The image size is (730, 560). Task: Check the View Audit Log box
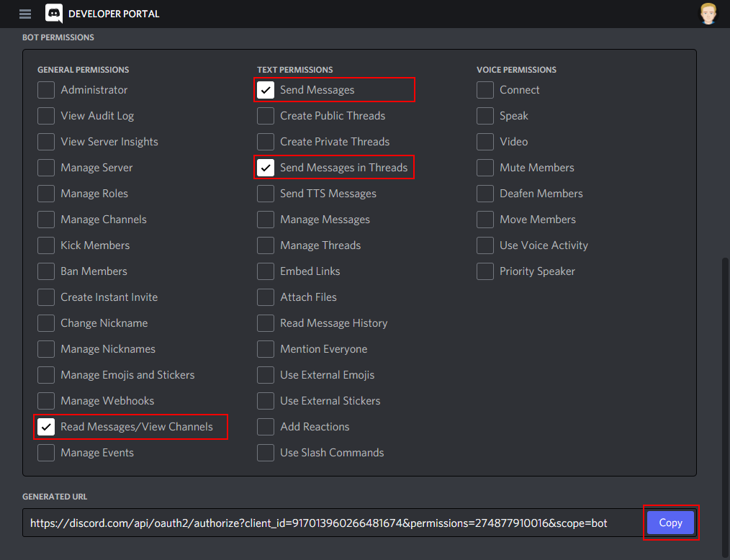pyautogui.click(x=46, y=116)
